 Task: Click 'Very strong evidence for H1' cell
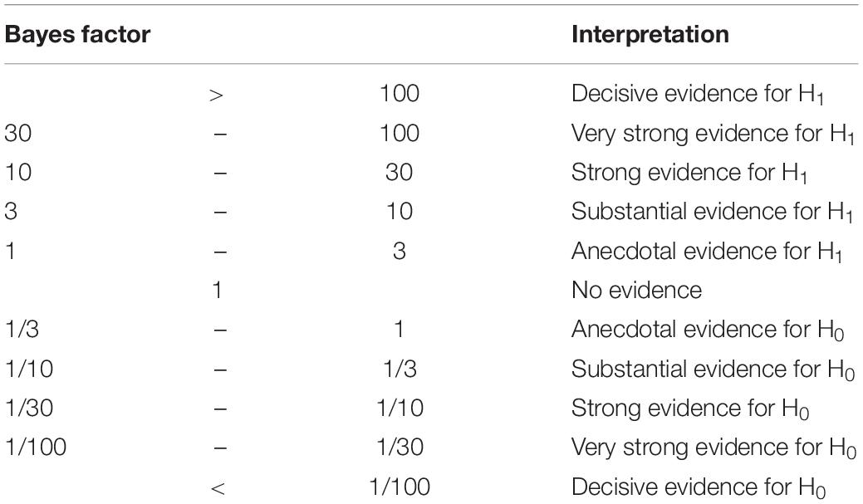[x=713, y=134]
